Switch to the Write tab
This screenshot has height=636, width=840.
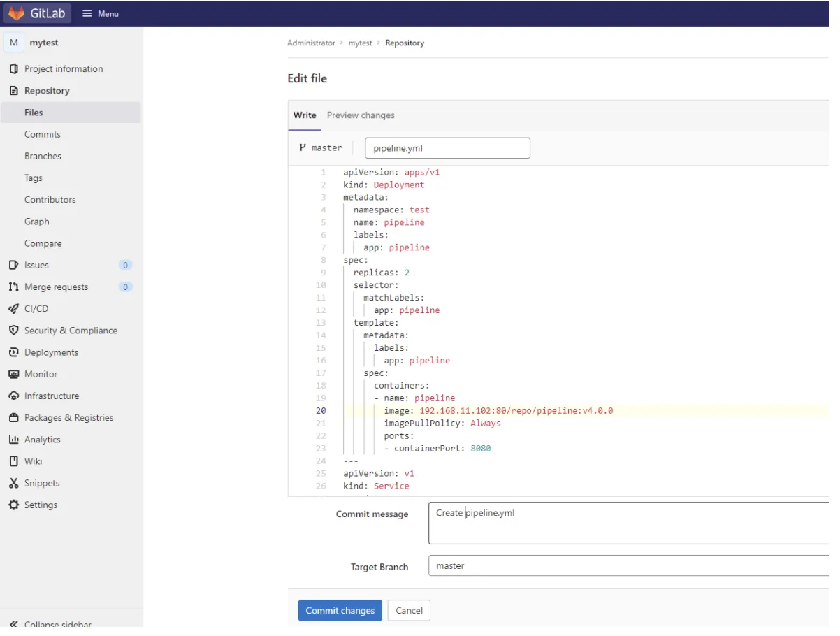coord(305,115)
